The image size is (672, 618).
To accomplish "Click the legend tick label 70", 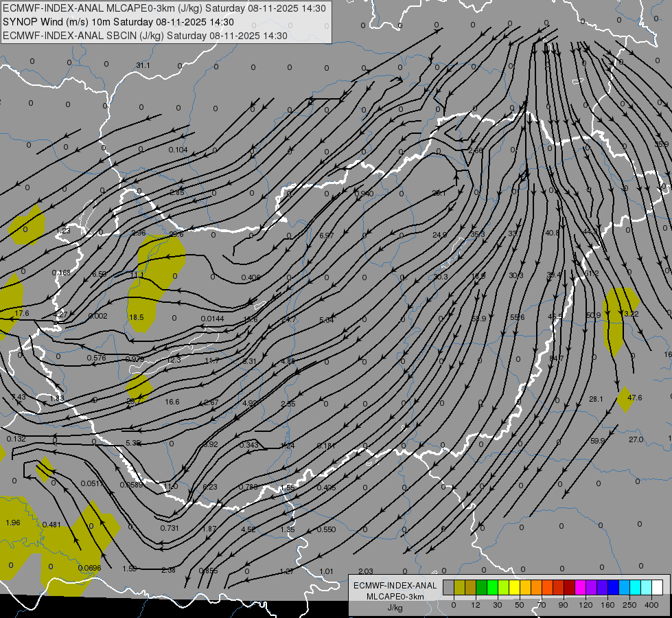I will pyautogui.click(x=542, y=605).
